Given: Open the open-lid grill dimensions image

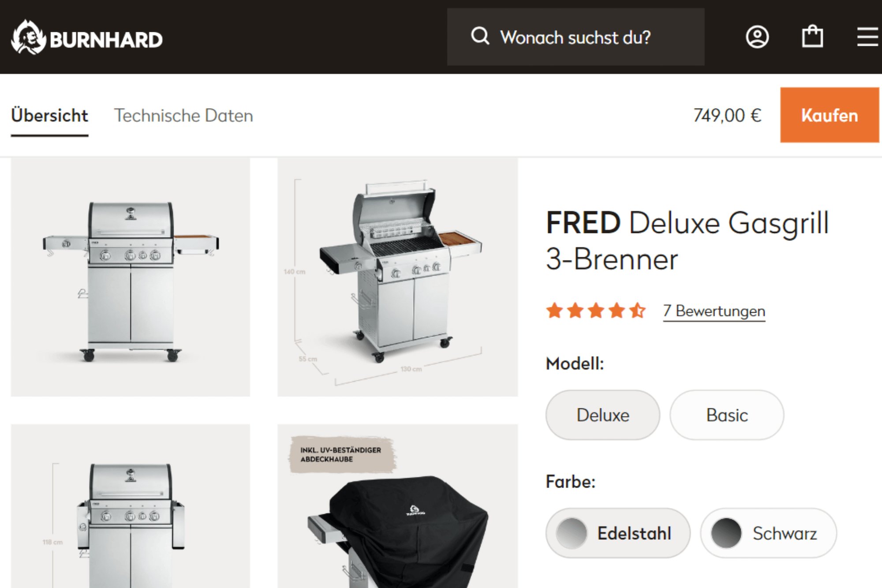Looking at the screenshot, I should [397, 277].
